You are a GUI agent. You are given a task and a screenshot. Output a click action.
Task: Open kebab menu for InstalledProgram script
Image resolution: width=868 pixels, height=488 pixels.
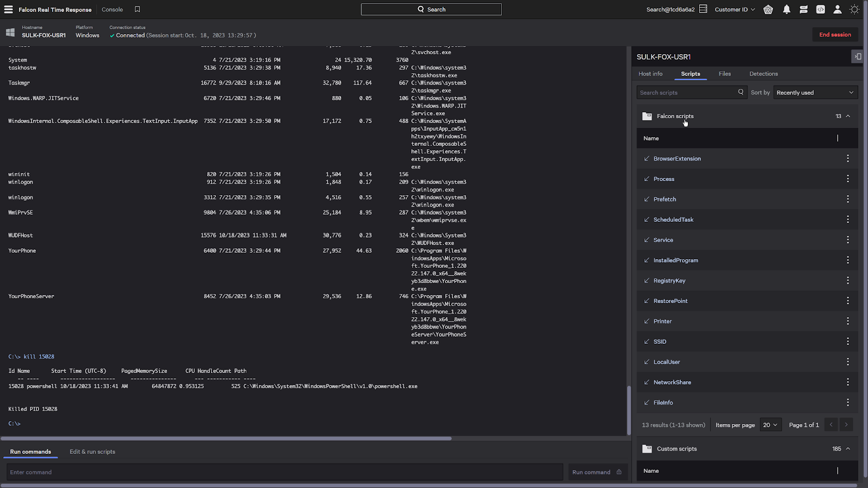tap(847, 260)
